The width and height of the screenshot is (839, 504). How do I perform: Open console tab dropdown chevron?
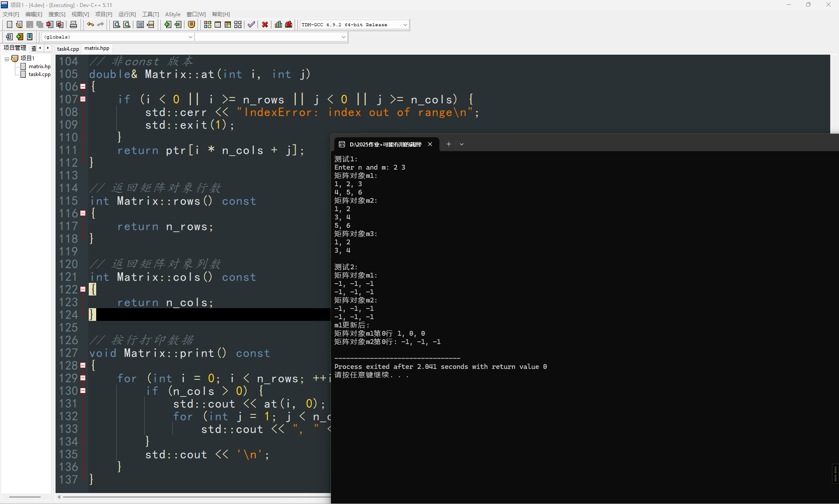(462, 144)
